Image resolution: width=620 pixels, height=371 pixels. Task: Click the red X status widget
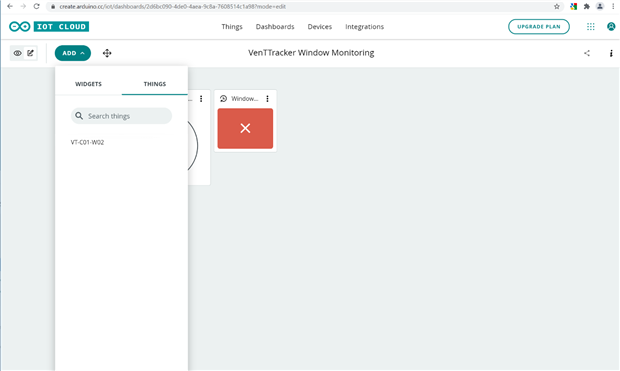245,128
